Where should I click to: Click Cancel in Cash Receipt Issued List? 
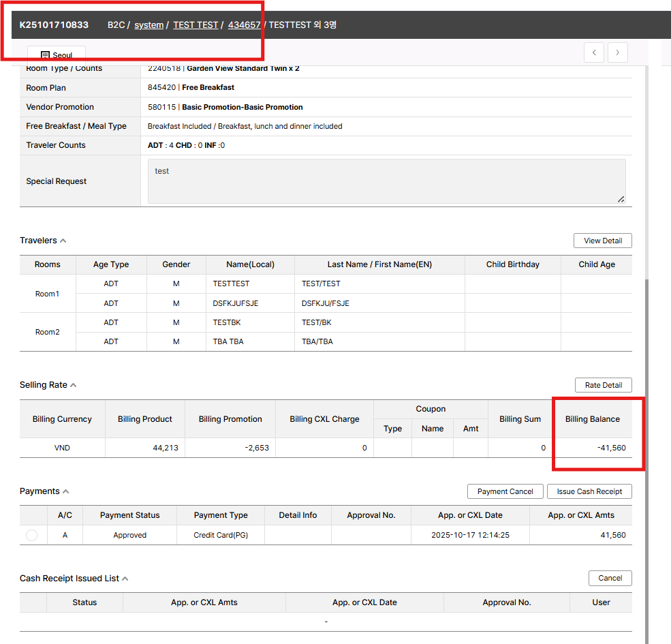click(x=610, y=578)
